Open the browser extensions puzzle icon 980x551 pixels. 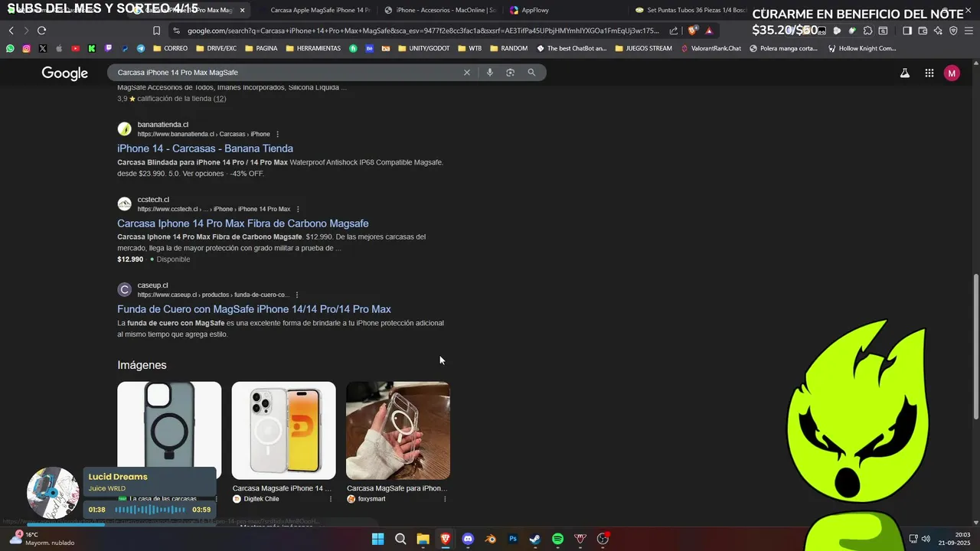[x=867, y=31]
